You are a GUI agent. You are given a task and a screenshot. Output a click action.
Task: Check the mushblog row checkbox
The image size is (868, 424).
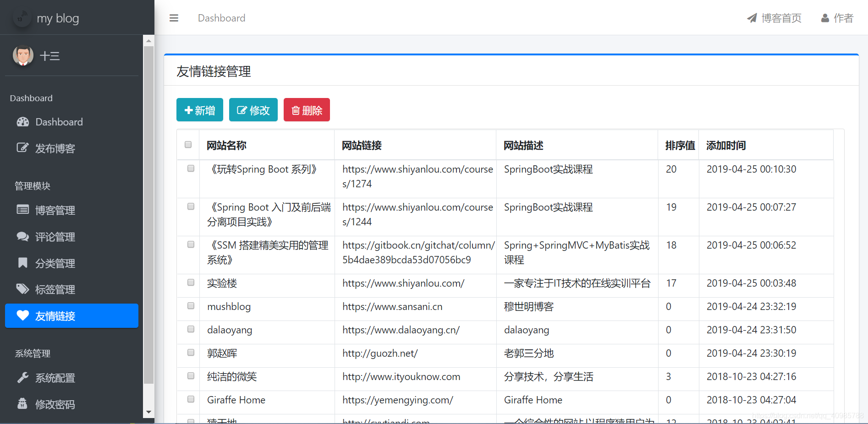(x=191, y=306)
